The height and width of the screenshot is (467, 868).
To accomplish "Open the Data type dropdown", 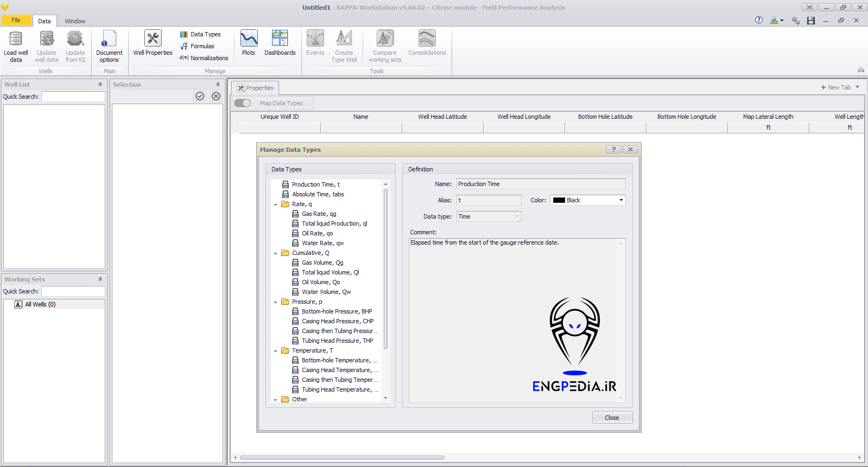I will point(489,216).
